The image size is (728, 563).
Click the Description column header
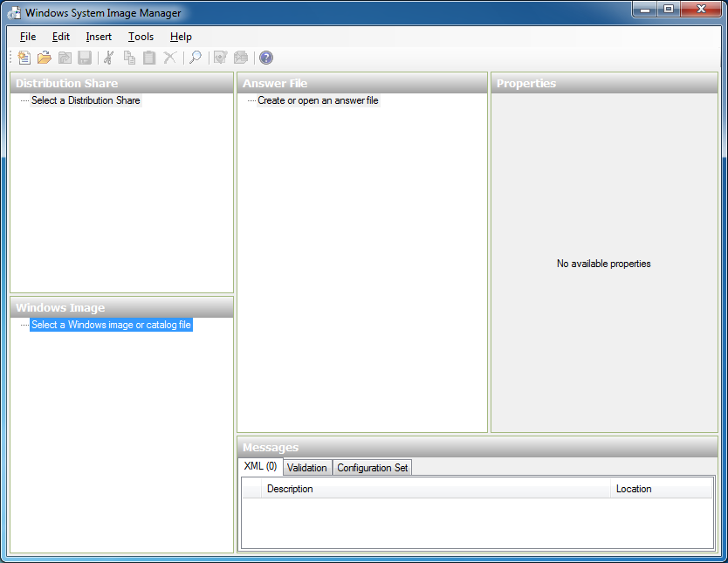tap(436, 489)
